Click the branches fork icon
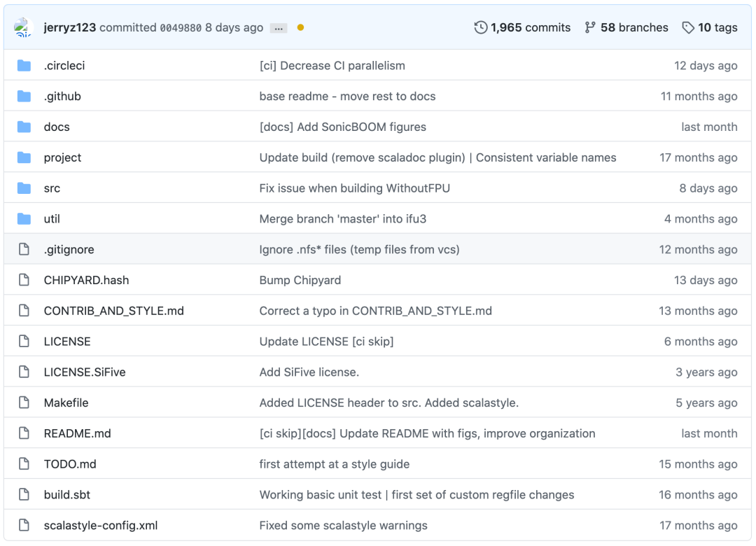This screenshot has width=756, height=546. pyautogui.click(x=590, y=27)
